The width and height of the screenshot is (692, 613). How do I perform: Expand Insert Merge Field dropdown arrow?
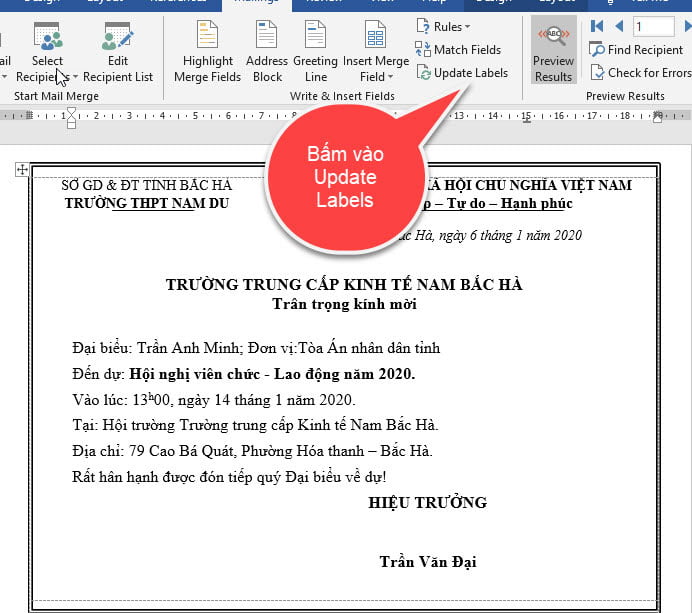coord(391,77)
